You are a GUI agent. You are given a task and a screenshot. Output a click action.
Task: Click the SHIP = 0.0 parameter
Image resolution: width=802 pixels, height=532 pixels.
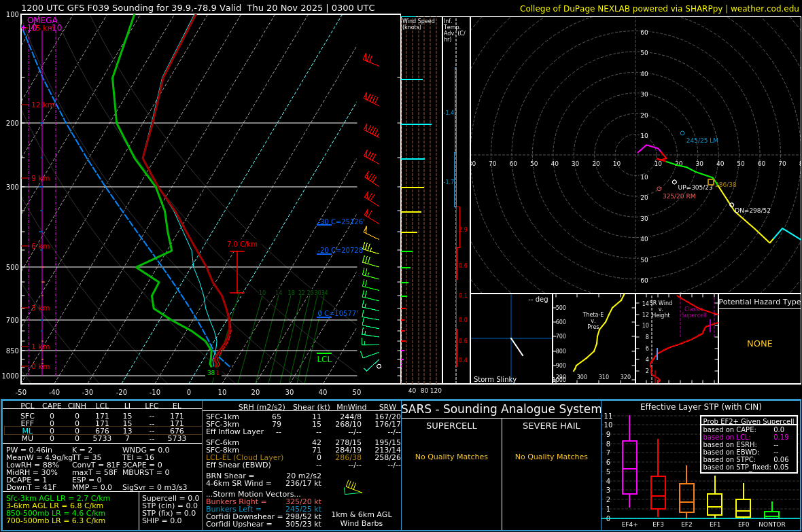(162, 520)
